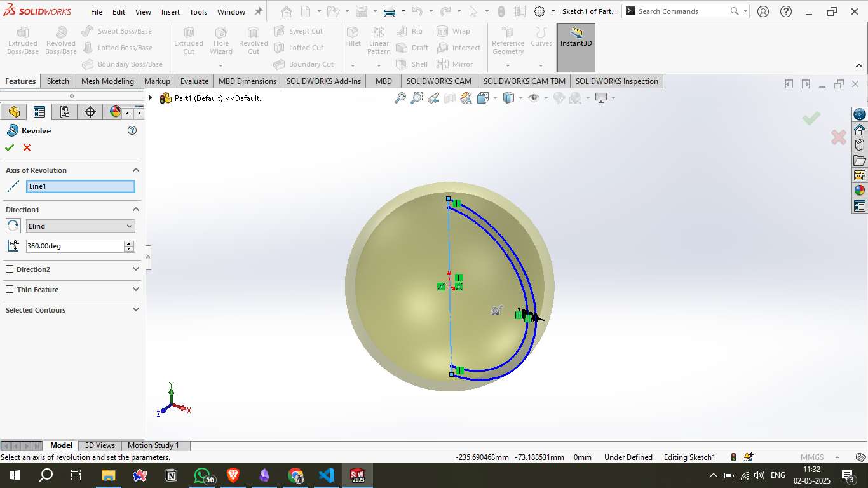Open the DisplayManager color ball tab
This screenshot has width=868, height=488.
tap(115, 112)
